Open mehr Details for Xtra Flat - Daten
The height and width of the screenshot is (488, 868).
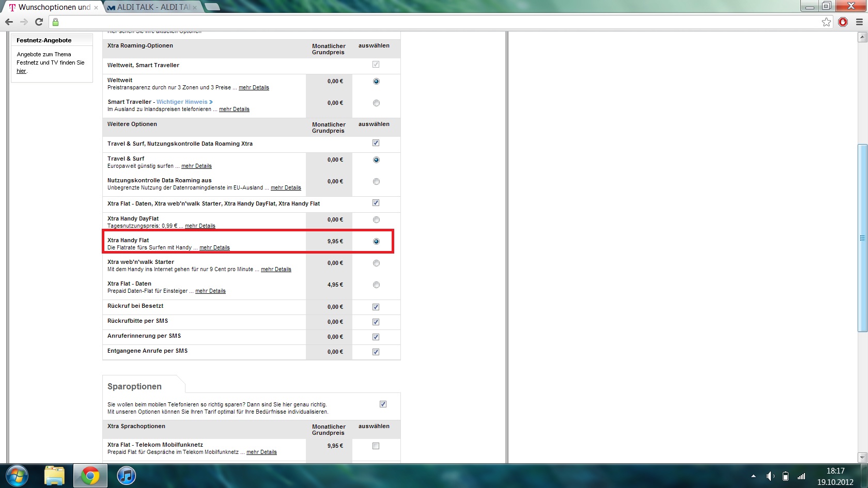pos(210,291)
